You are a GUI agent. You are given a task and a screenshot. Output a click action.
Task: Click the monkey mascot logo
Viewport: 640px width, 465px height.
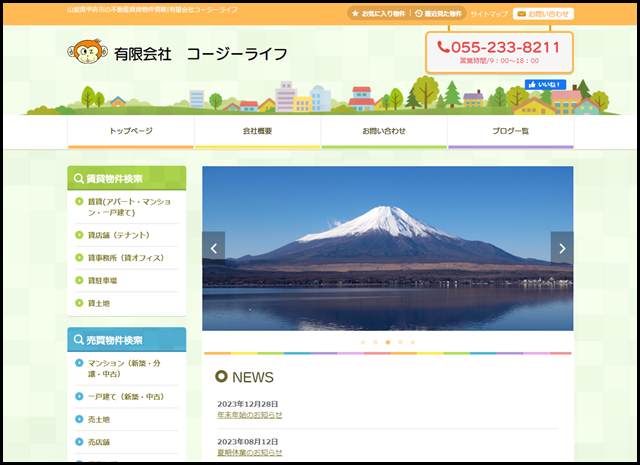pyautogui.click(x=87, y=51)
